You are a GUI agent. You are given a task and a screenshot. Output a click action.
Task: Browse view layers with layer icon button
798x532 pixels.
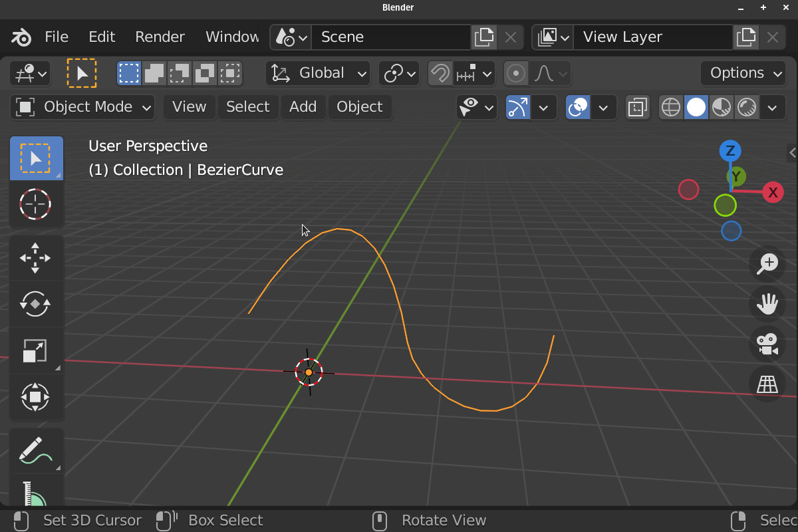click(x=553, y=37)
